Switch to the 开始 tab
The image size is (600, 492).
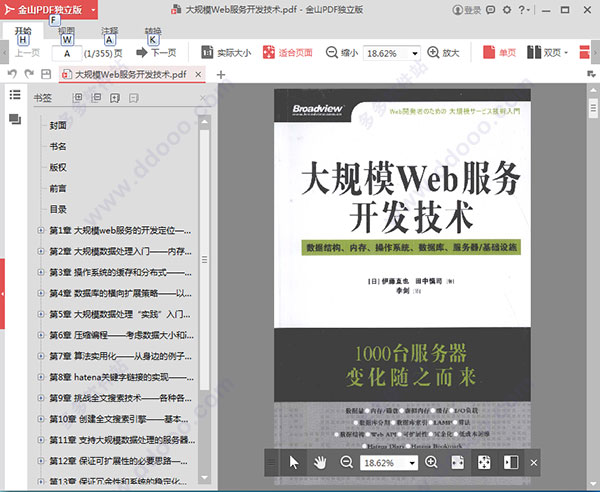(23, 31)
